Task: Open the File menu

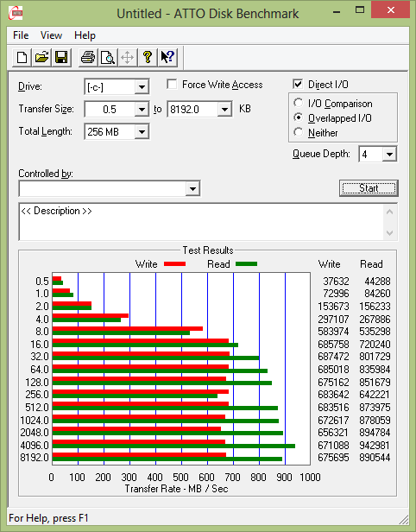Action: 21,35
